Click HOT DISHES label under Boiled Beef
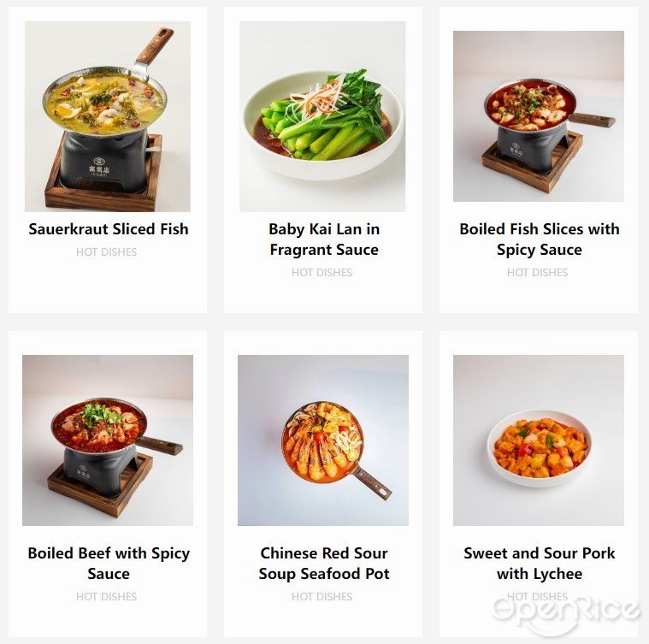The height and width of the screenshot is (644, 649). coord(106,597)
